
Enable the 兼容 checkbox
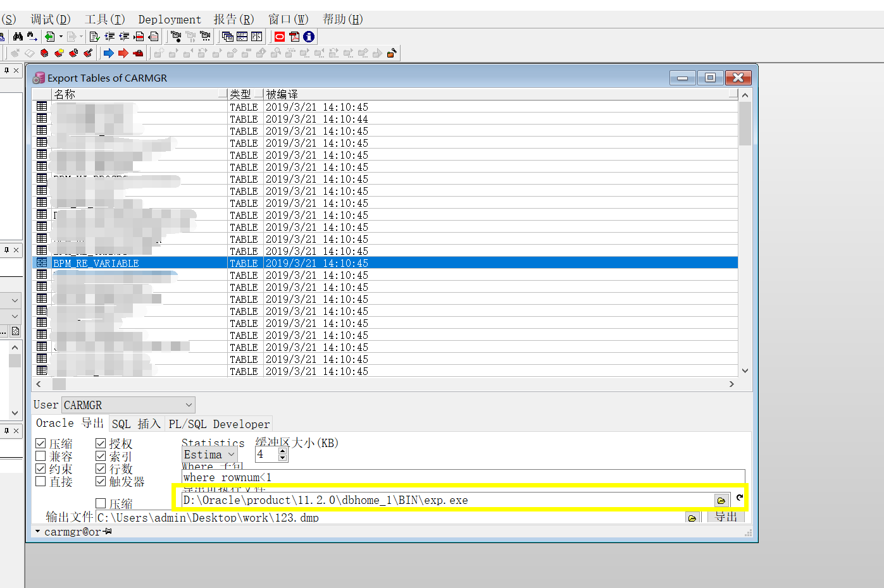(41, 456)
